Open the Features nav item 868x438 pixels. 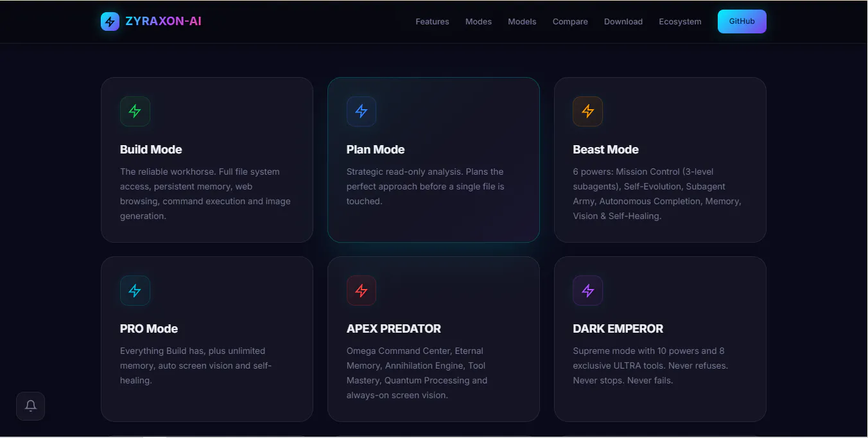[432, 21]
